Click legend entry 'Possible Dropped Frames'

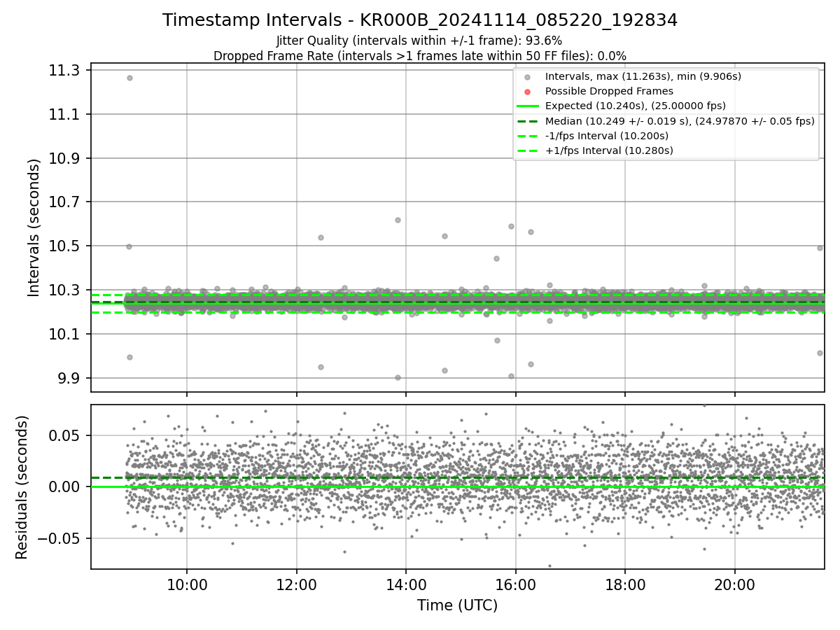click(x=609, y=91)
